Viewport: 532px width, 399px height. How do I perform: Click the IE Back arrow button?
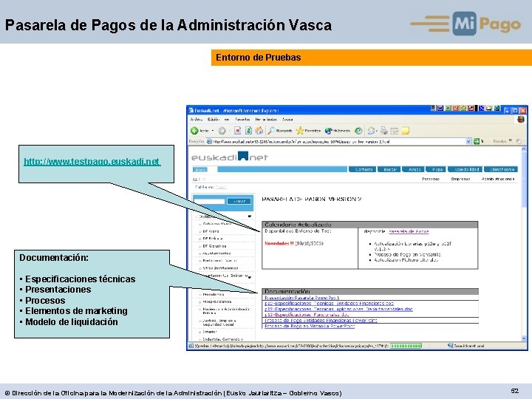(x=194, y=131)
